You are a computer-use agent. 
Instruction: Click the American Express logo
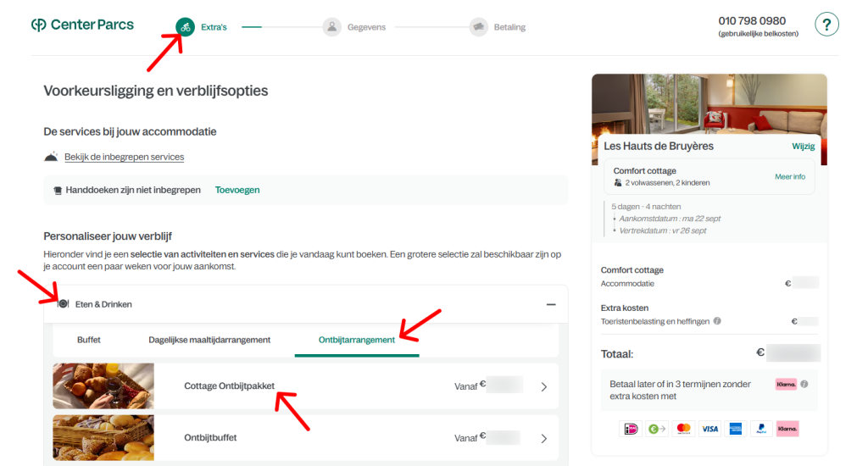[x=736, y=429]
